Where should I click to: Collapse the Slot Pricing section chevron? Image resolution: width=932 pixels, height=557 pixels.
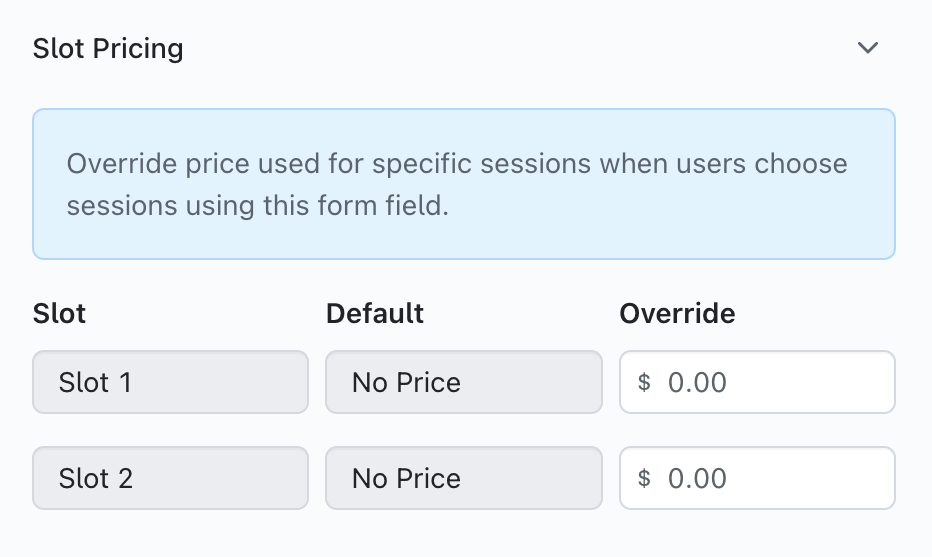coord(867,48)
